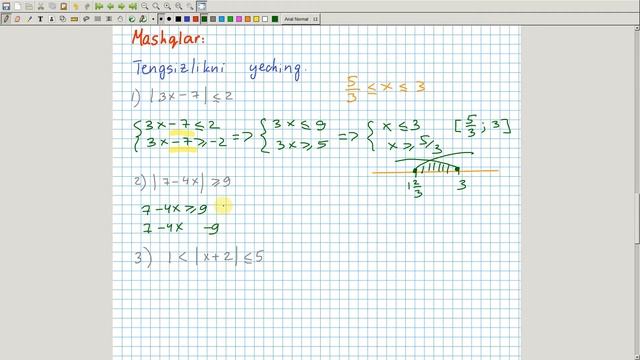640x360 pixels.
Task: Pick the dark green swatch next to red
Action: [204, 19]
